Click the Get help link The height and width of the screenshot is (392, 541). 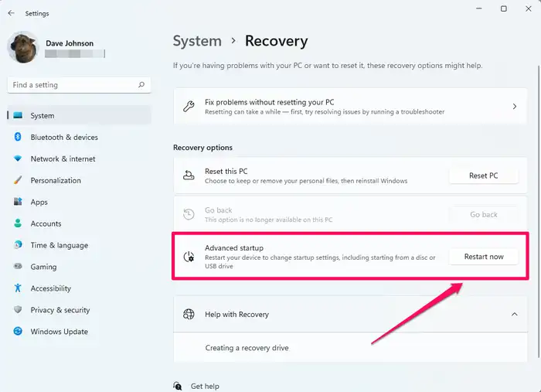tap(204, 386)
